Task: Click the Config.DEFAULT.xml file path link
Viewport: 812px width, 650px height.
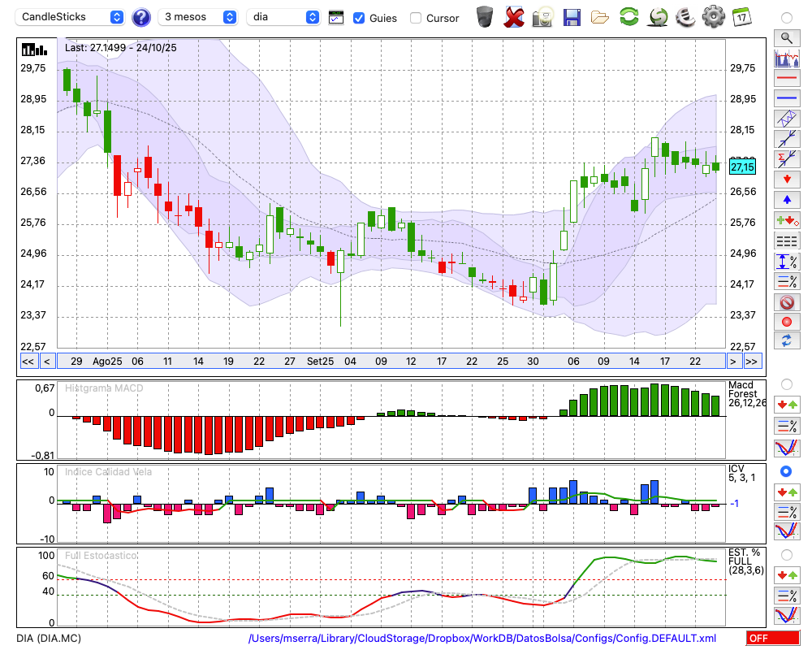Action: click(482, 638)
